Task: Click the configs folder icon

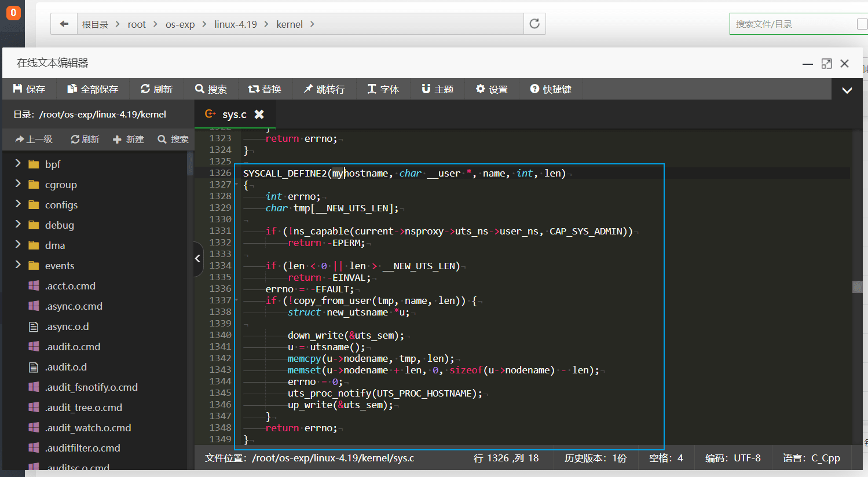Action: 34,205
